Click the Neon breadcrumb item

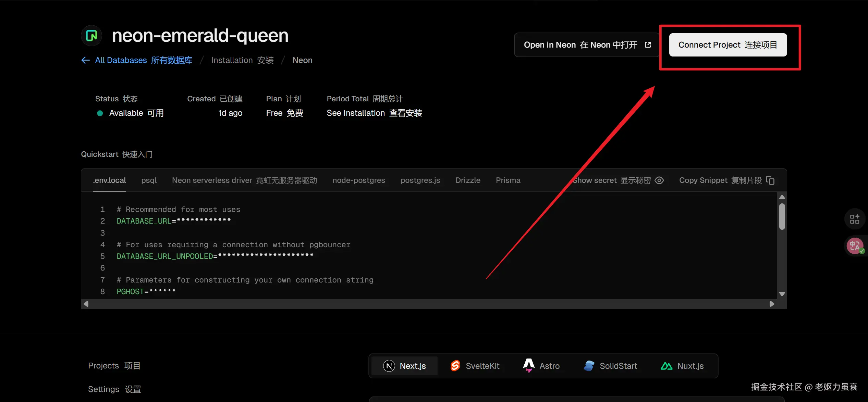click(x=302, y=60)
